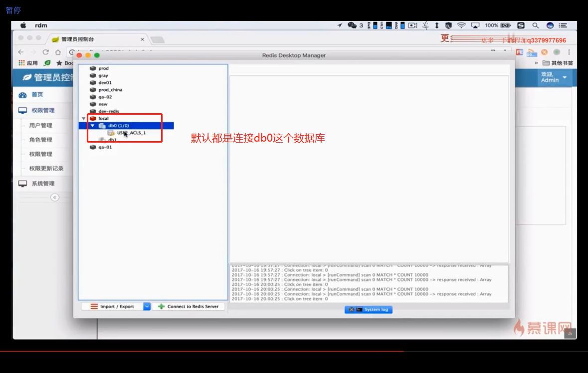Click the WeChat menu bar icon
Screen dimensions: 588x373
pos(352,25)
